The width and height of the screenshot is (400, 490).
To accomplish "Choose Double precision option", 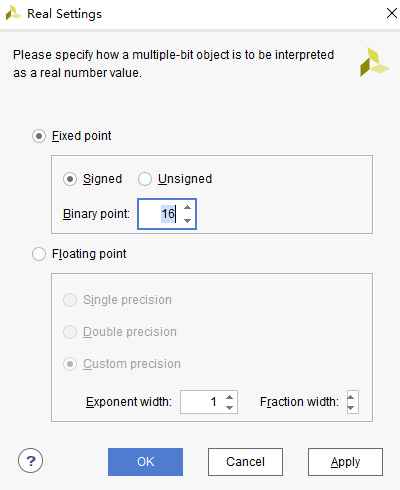I will point(70,332).
